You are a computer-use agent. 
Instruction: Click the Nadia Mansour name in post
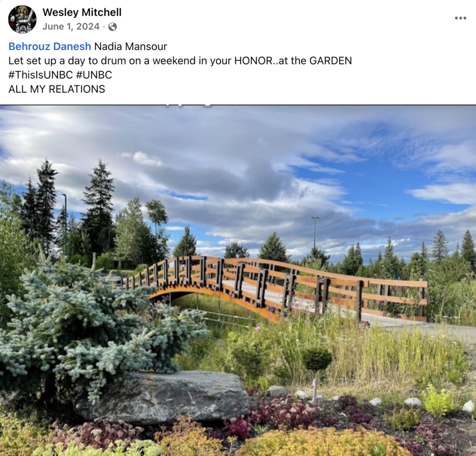pyautogui.click(x=131, y=46)
